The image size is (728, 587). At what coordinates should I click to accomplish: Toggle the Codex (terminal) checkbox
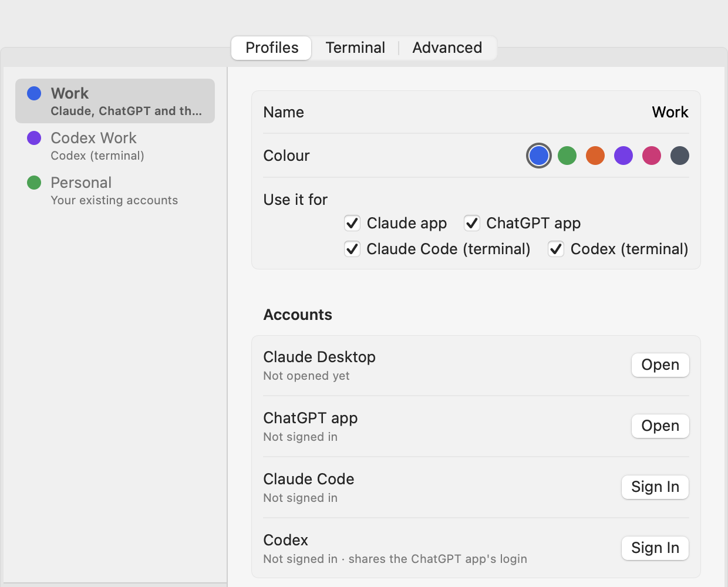tap(556, 249)
